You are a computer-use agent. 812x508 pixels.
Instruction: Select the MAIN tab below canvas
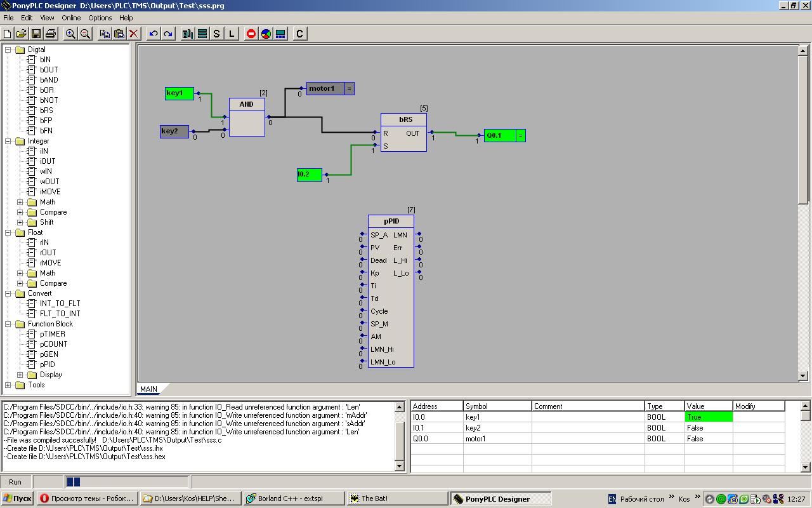149,389
